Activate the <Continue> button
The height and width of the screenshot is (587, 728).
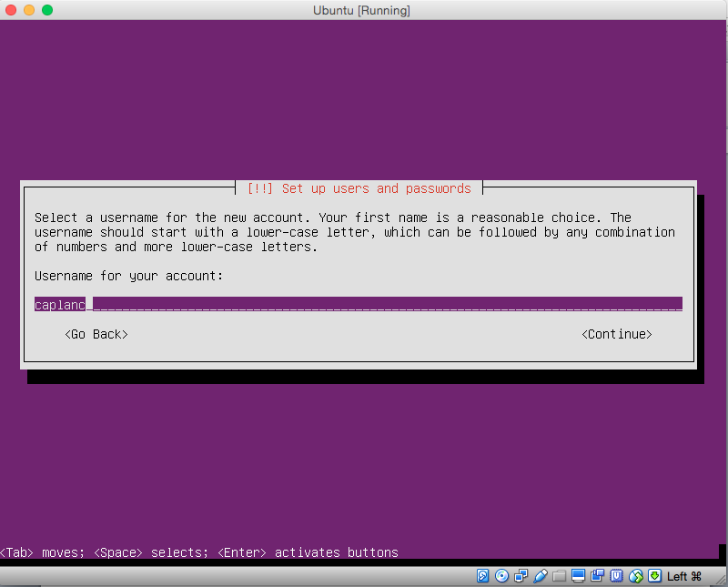616,334
